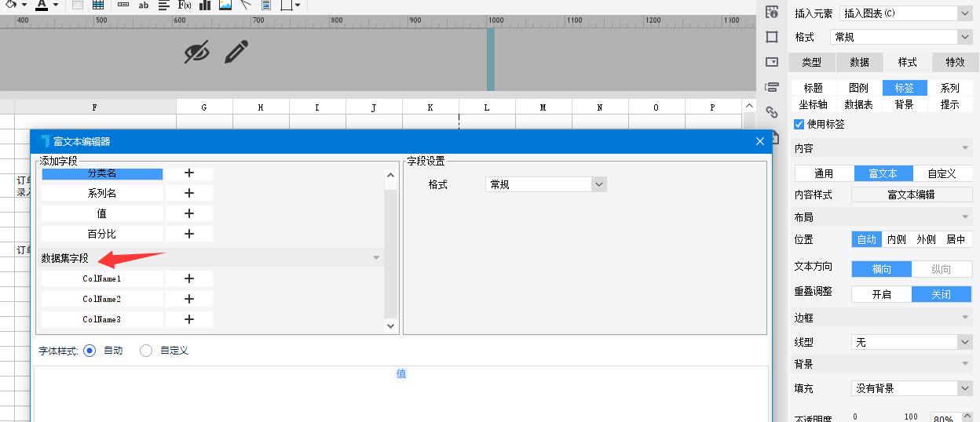Toggle the crossed-out eye visibility icon
The image size is (980, 422).
coord(197,52)
